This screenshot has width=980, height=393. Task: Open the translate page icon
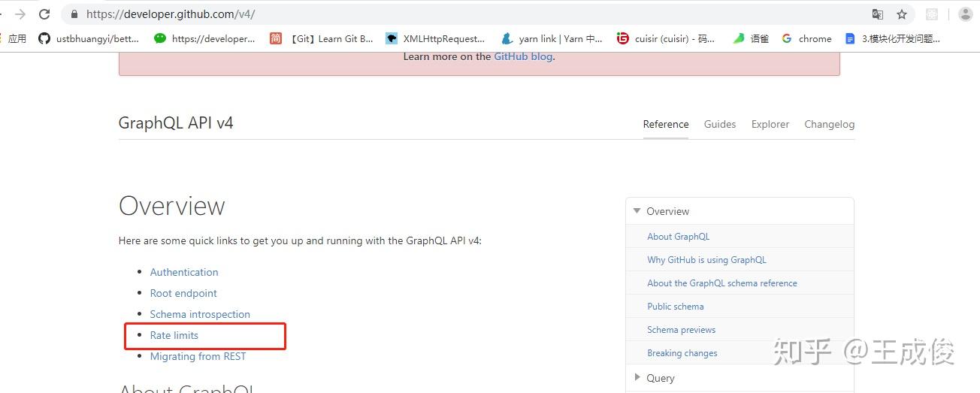click(877, 14)
